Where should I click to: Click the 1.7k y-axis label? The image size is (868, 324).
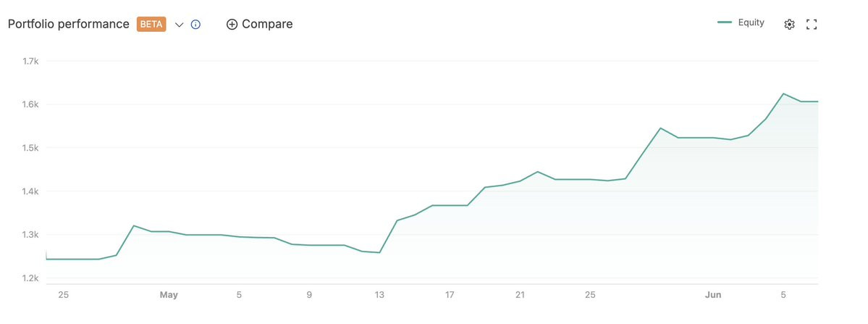tap(30, 61)
